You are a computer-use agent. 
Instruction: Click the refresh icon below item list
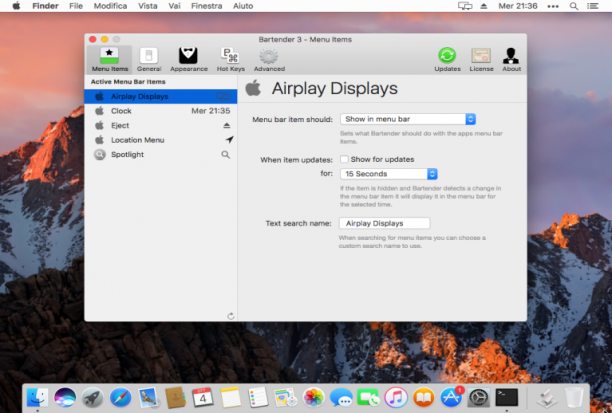(231, 316)
